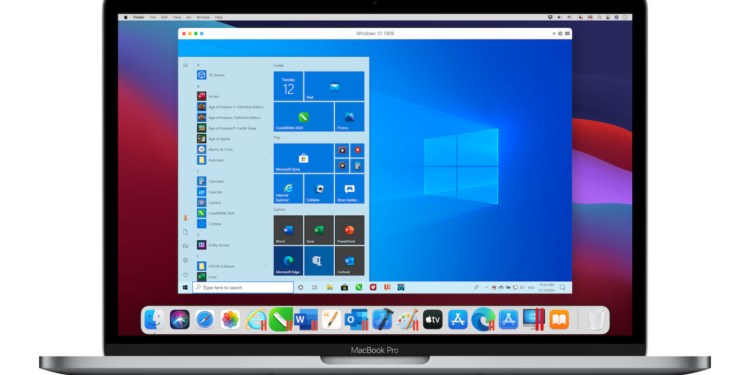
Task: Open CorelDRAW from the Windows taskbar
Action: [x=359, y=287]
